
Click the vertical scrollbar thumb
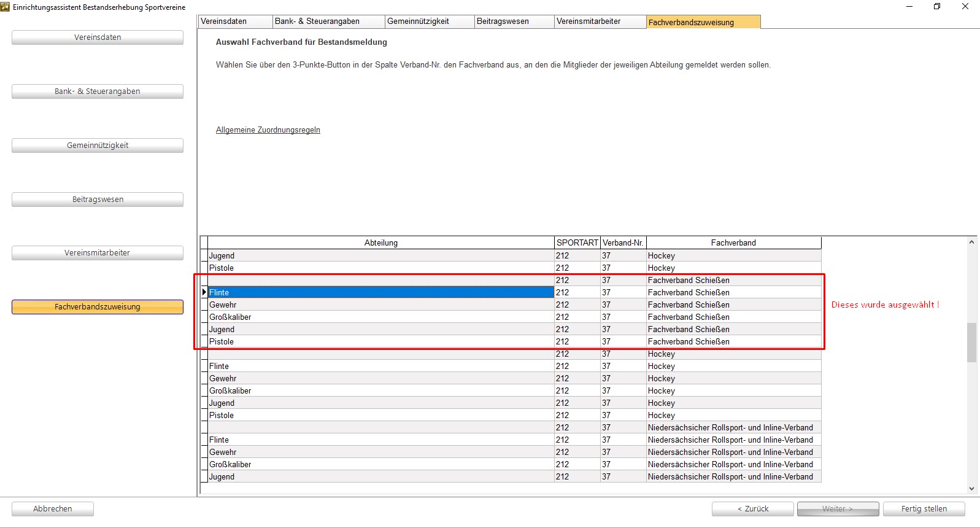pyautogui.click(x=971, y=343)
